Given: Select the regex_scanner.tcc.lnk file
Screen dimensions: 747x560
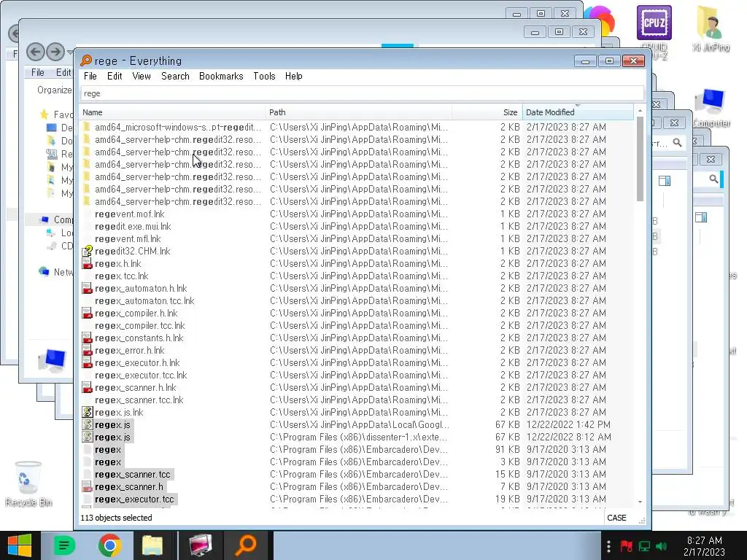Looking at the screenshot, I should (x=139, y=400).
